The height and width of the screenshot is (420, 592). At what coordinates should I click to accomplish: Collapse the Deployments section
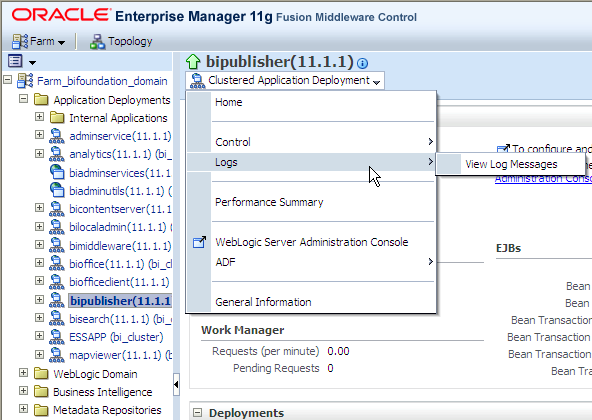click(197, 413)
